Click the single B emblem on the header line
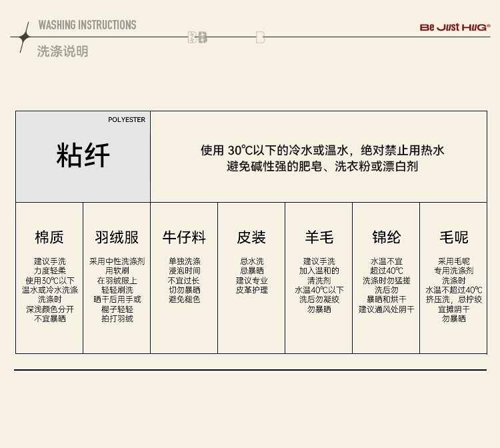Image resolution: width=500 pixels, height=448 pixels. [260, 37]
